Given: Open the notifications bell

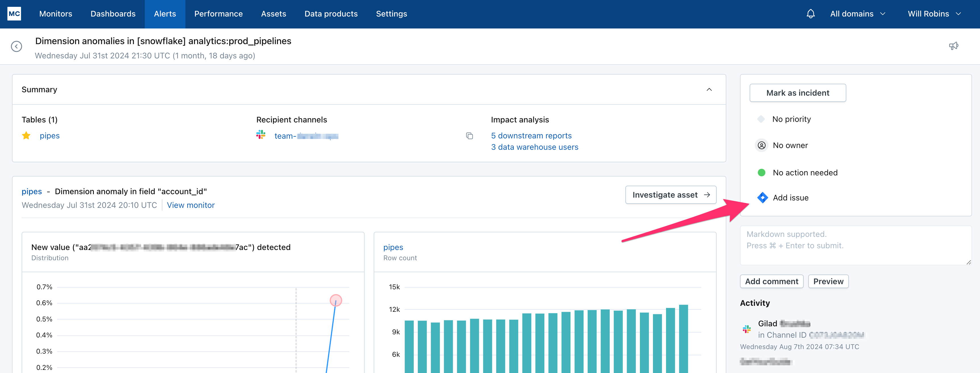Looking at the screenshot, I should [810, 14].
